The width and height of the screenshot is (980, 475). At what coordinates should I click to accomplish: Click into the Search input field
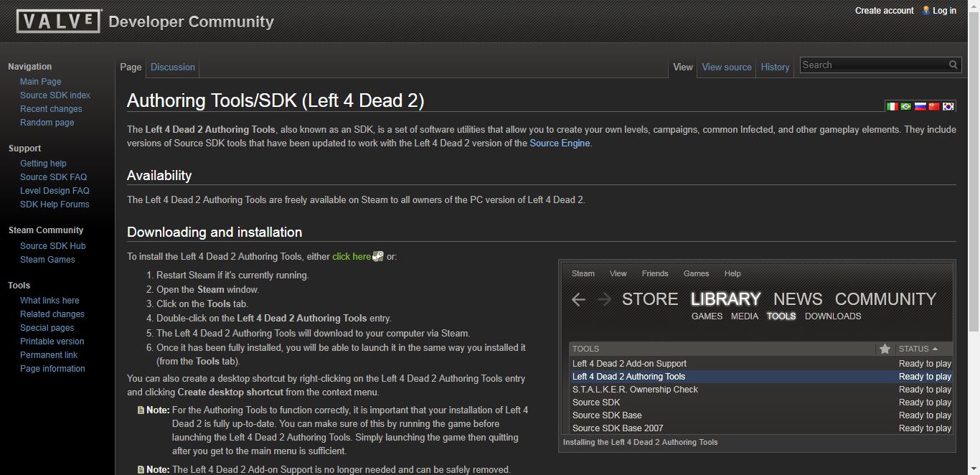click(x=874, y=65)
